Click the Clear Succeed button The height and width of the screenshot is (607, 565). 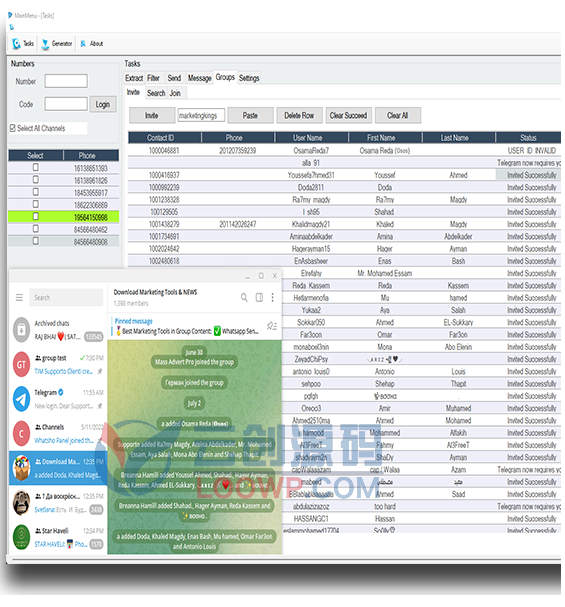348,115
